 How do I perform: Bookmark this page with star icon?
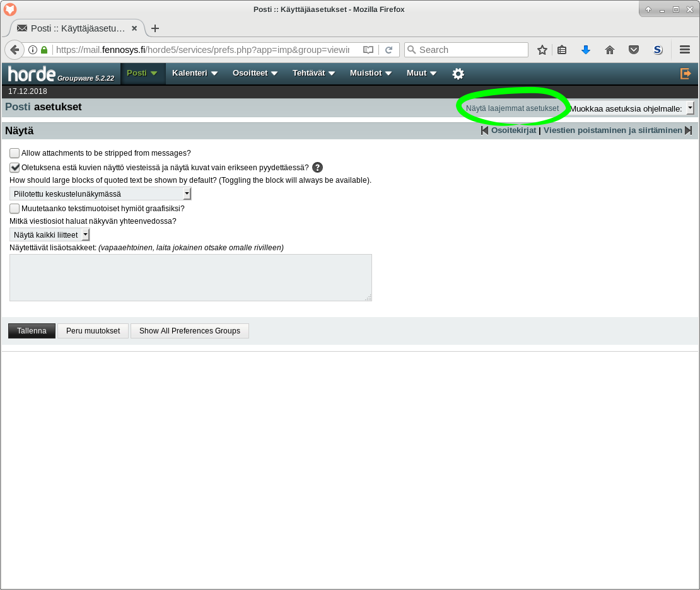(542, 50)
